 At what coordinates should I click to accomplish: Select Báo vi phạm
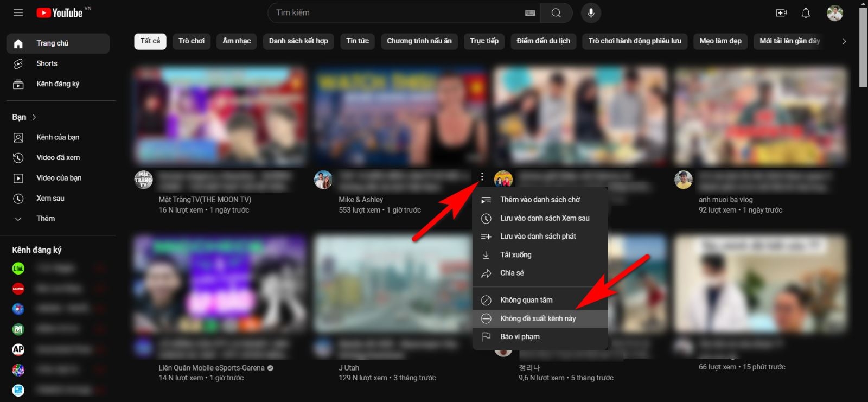[540, 337]
